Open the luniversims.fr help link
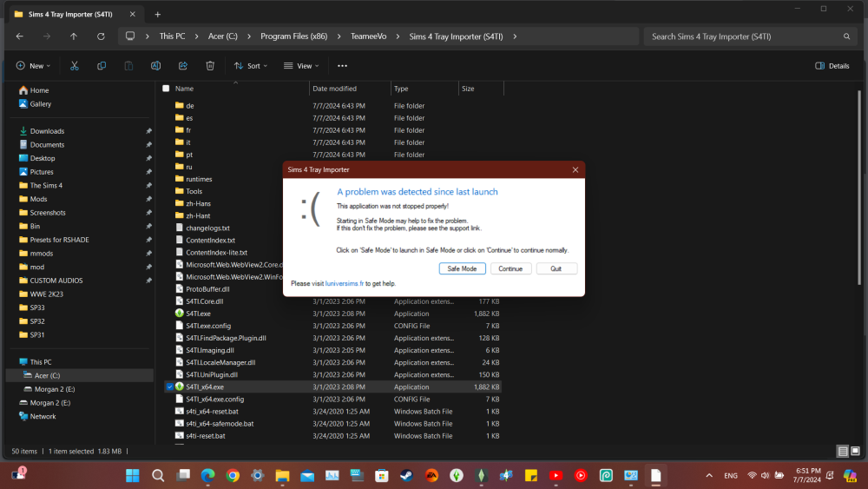 (345, 283)
